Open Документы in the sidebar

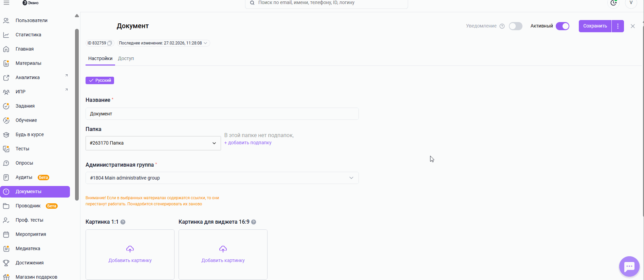coord(35,192)
